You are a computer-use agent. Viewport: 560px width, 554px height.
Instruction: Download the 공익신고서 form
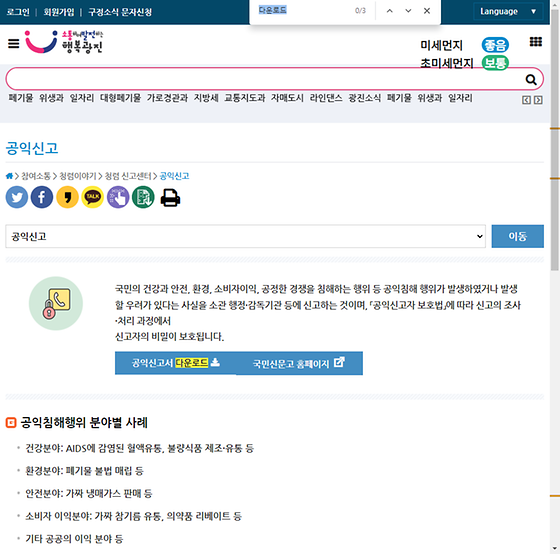[175, 363]
